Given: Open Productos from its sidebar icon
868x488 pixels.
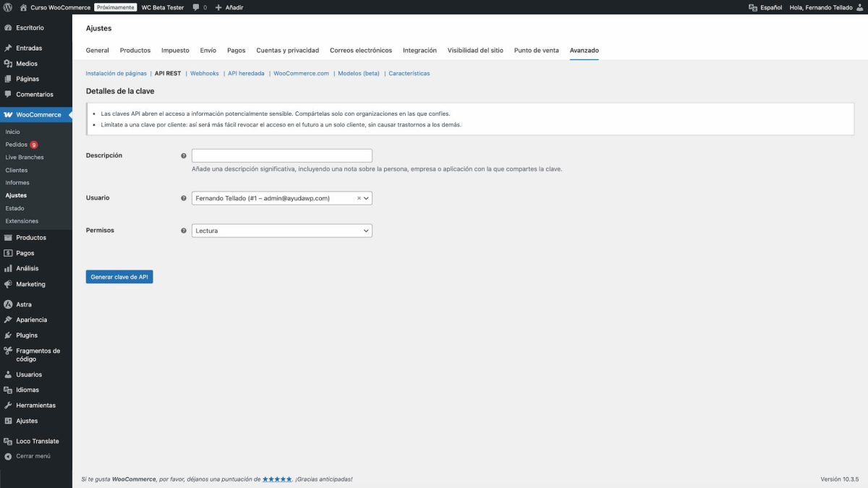Looking at the screenshot, I should pos(7,237).
